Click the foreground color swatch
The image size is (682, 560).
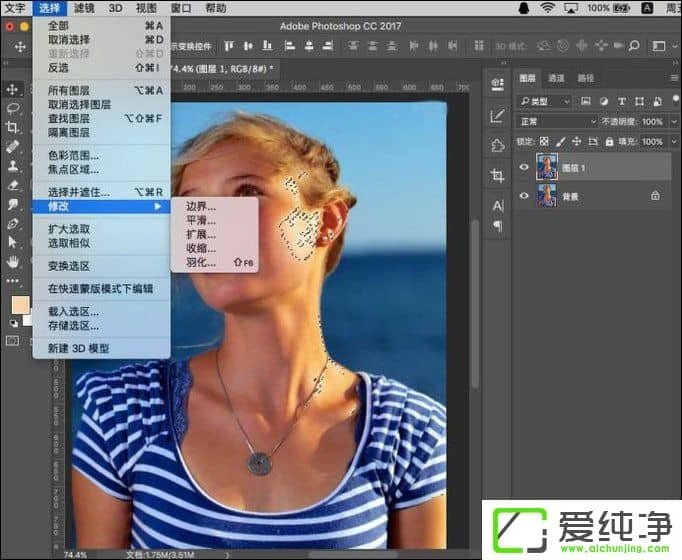pos(18,304)
